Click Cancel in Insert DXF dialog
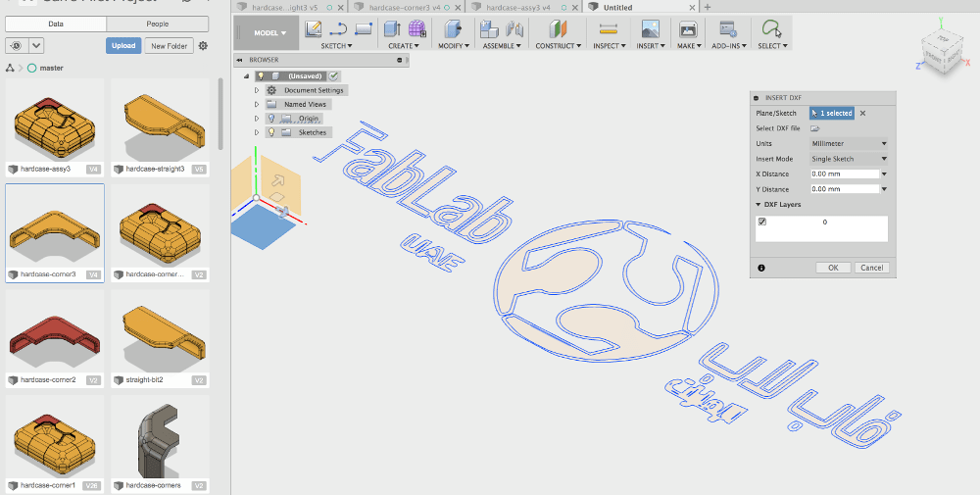 (x=872, y=268)
